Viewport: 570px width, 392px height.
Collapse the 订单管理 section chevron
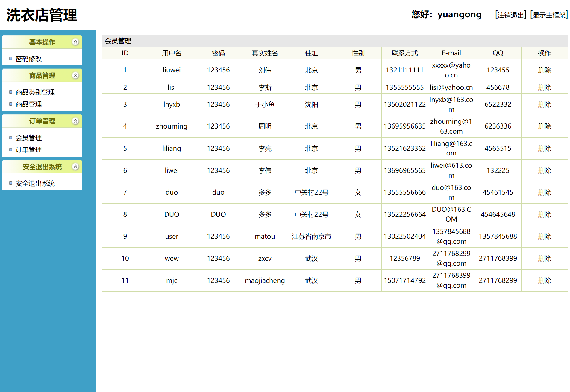click(76, 121)
